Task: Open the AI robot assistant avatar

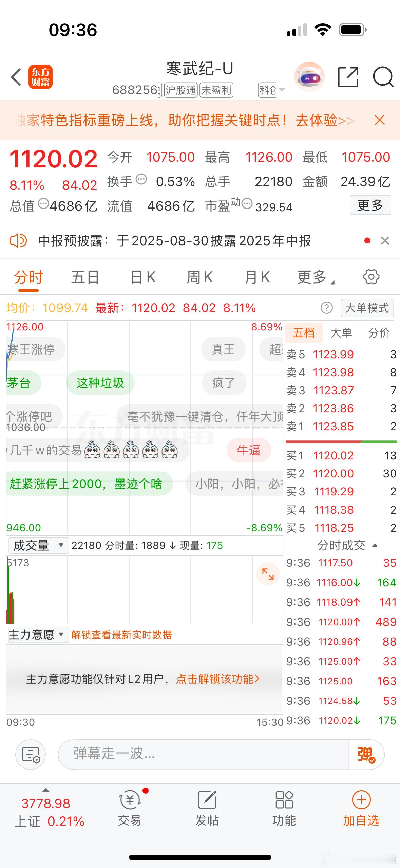Action: tap(309, 77)
